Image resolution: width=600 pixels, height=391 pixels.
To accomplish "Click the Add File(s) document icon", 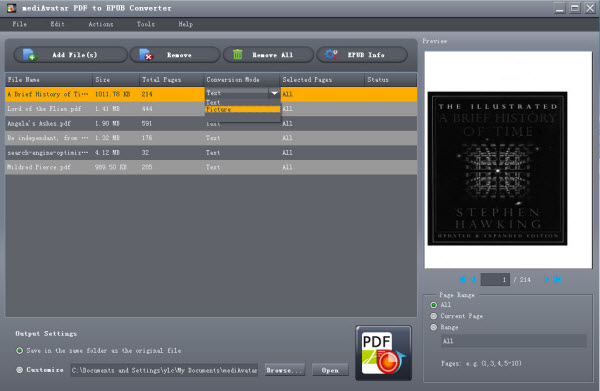I will click(x=29, y=55).
